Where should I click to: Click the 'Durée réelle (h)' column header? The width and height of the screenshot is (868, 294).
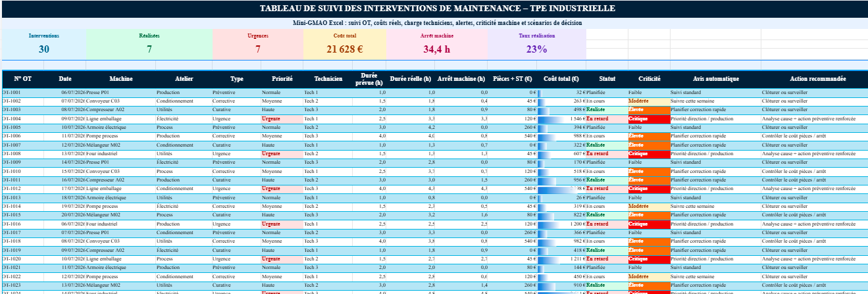coord(411,79)
